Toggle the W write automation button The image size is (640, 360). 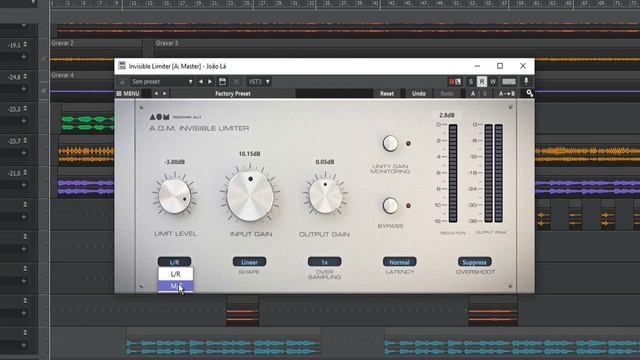click(493, 82)
